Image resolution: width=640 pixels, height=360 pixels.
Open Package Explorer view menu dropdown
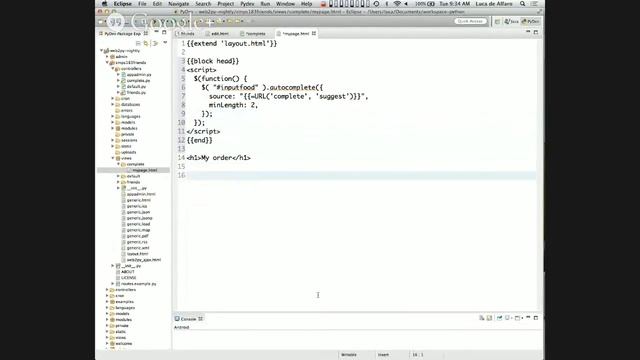pyautogui.click(x=165, y=43)
